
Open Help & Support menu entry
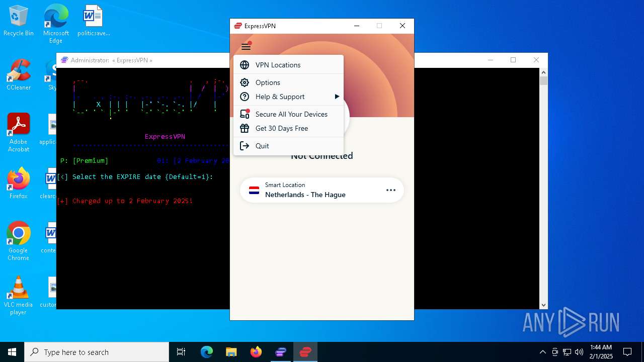pos(288,97)
